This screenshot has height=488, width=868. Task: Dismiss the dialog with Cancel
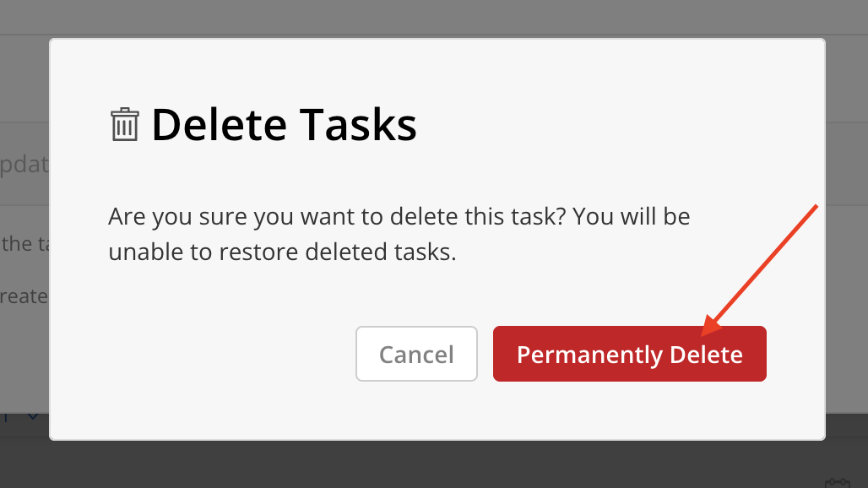(x=416, y=354)
